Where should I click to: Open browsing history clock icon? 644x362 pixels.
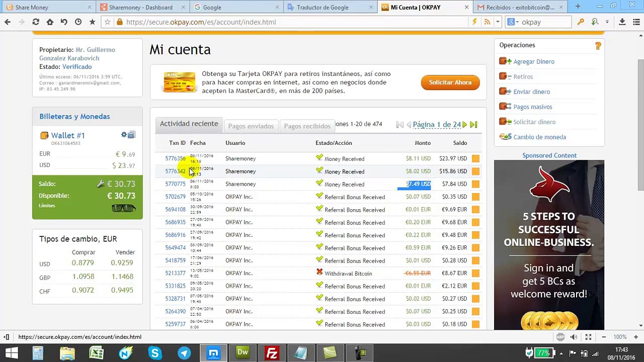[78, 22]
